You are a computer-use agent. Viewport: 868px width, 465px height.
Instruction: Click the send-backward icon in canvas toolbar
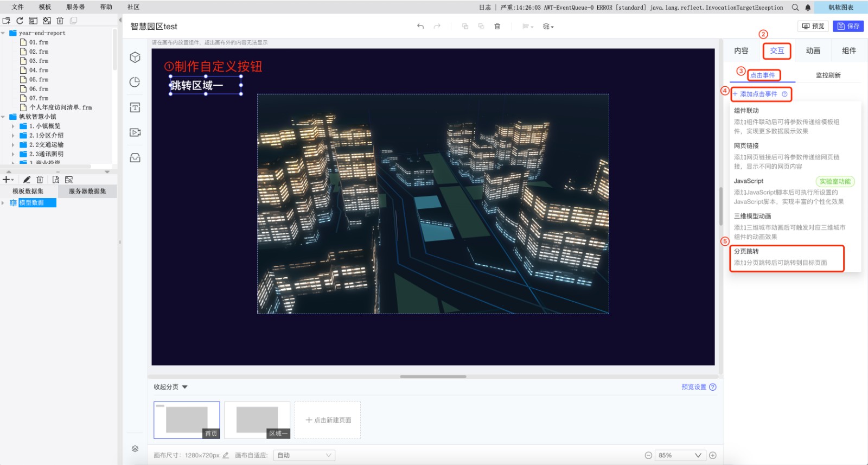click(481, 26)
